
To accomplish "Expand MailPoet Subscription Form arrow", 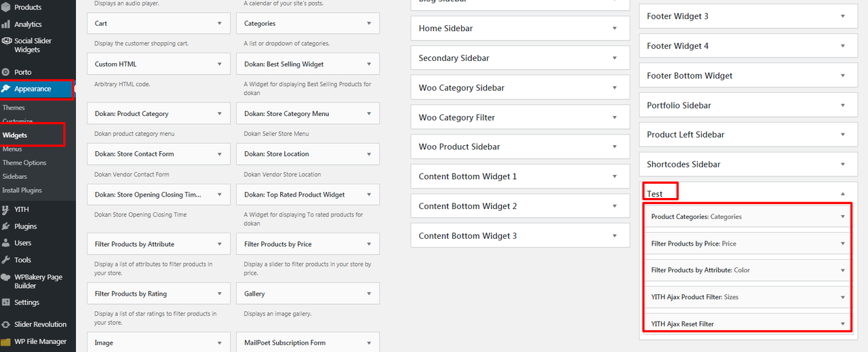I will click(x=370, y=343).
